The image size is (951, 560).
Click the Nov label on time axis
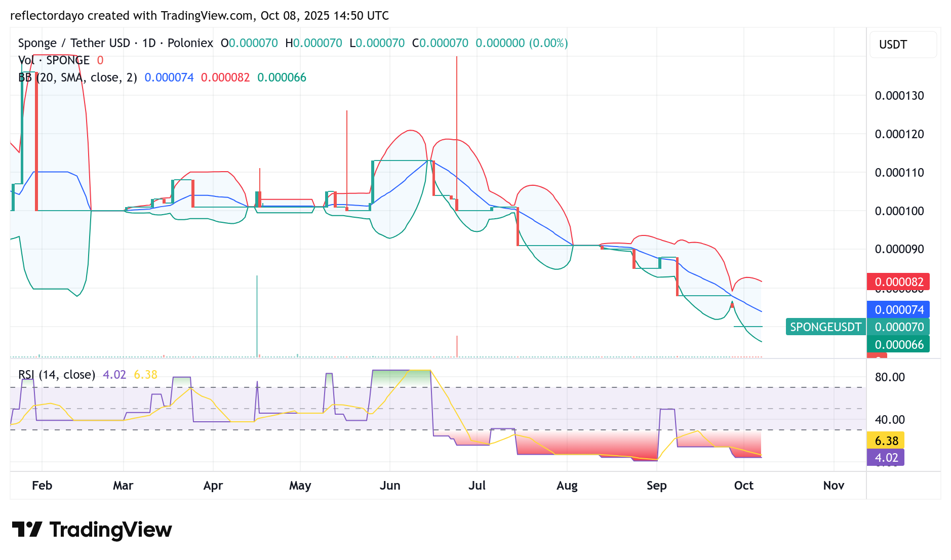(x=834, y=486)
